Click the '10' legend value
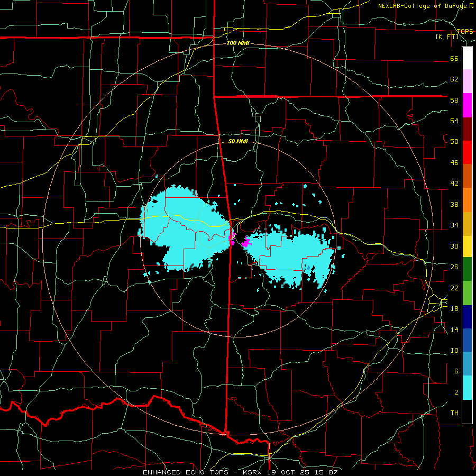Image resolution: width=476 pixels, height=476 pixels. (x=454, y=350)
